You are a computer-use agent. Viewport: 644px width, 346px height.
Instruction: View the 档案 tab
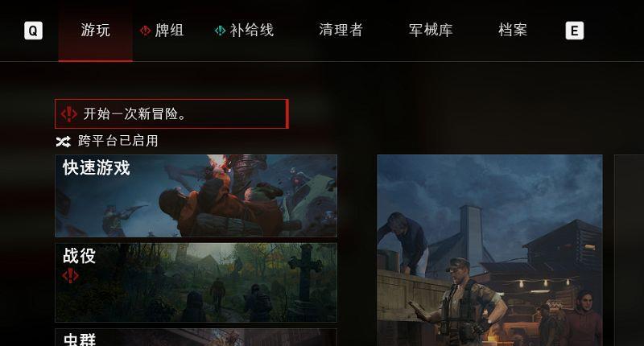click(x=513, y=31)
